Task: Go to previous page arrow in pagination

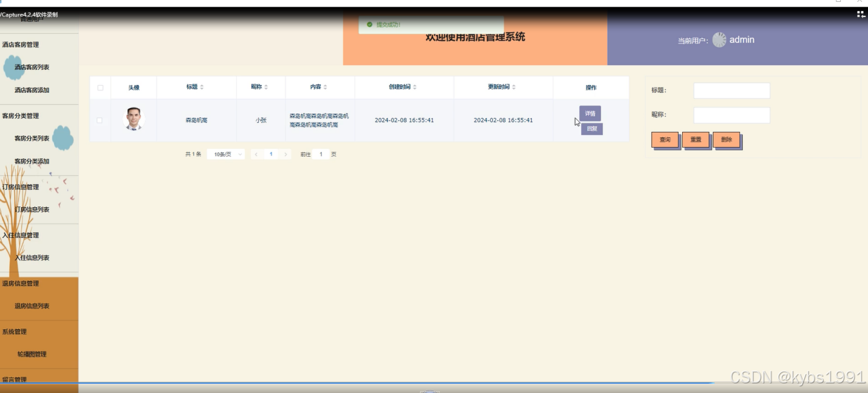Action: click(256, 154)
